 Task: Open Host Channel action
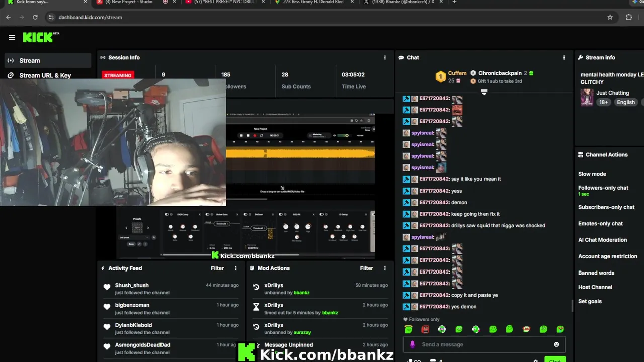point(595,287)
